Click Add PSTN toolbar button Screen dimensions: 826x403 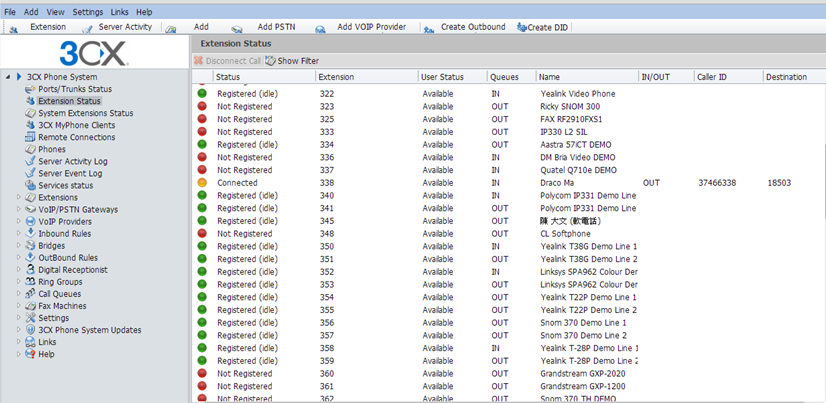tap(264, 27)
